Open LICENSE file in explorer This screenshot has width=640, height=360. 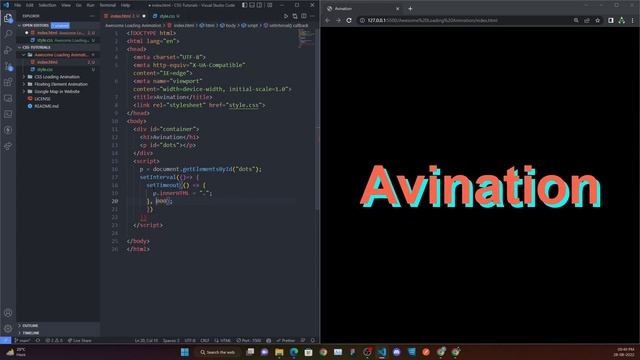click(x=42, y=99)
